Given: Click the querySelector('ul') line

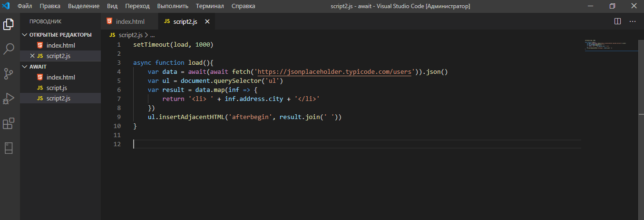Looking at the screenshot, I should pyautogui.click(x=215, y=81).
